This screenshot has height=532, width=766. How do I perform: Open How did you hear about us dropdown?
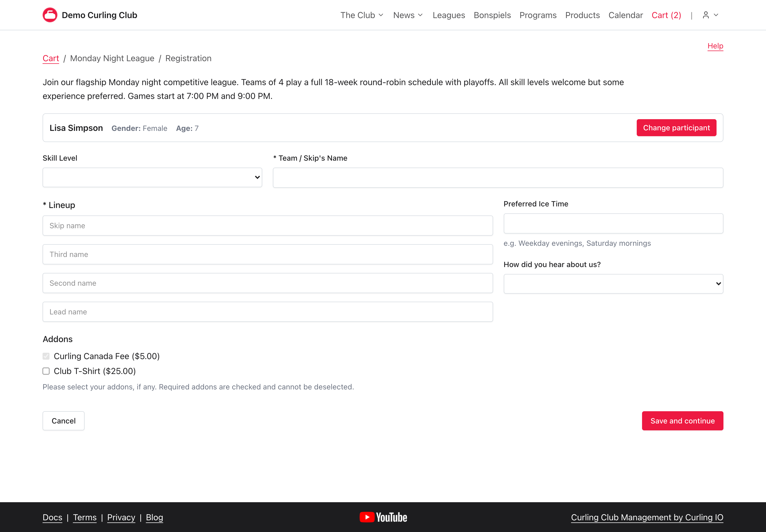[613, 284]
